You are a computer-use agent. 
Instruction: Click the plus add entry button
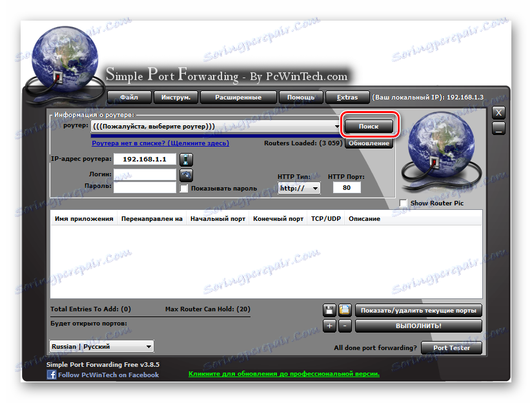329,326
